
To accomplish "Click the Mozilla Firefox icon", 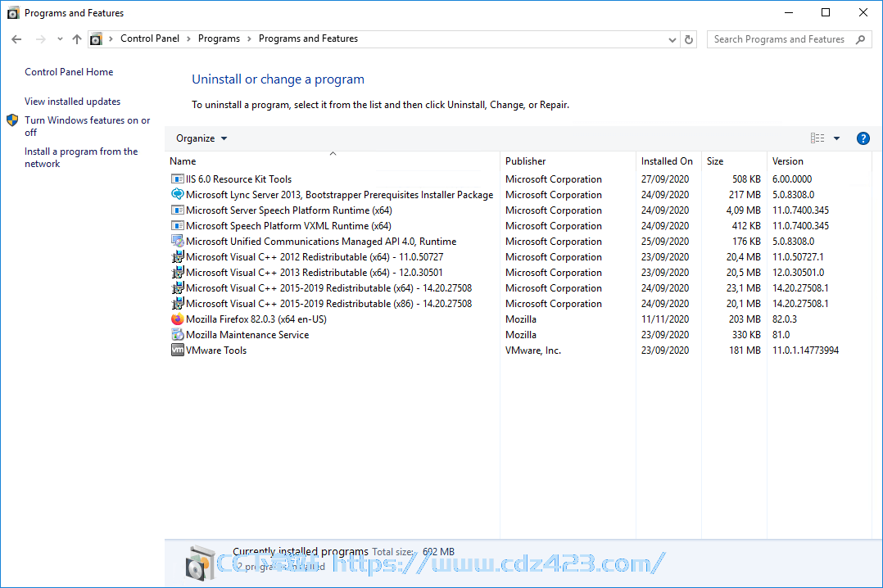I will click(x=178, y=319).
